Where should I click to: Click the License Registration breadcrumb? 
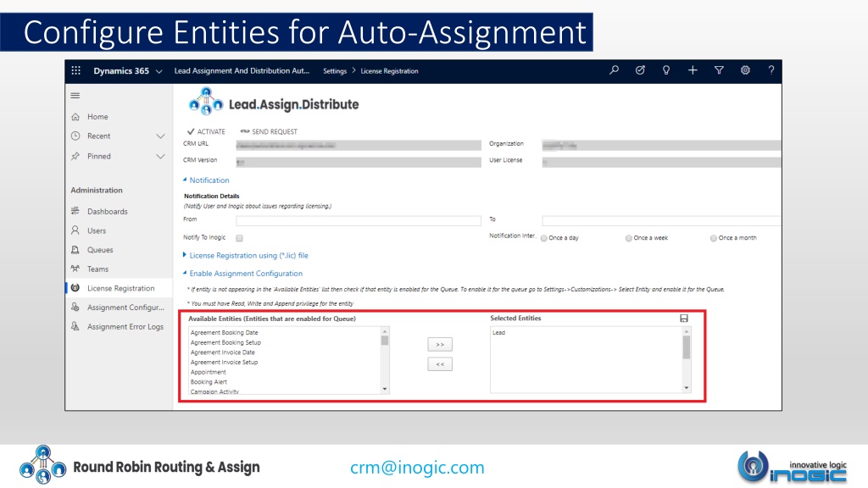tap(389, 71)
